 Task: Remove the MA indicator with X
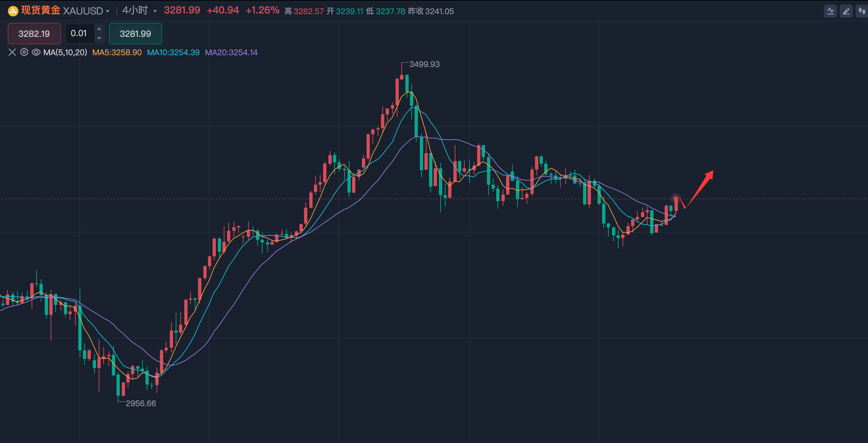(x=12, y=52)
